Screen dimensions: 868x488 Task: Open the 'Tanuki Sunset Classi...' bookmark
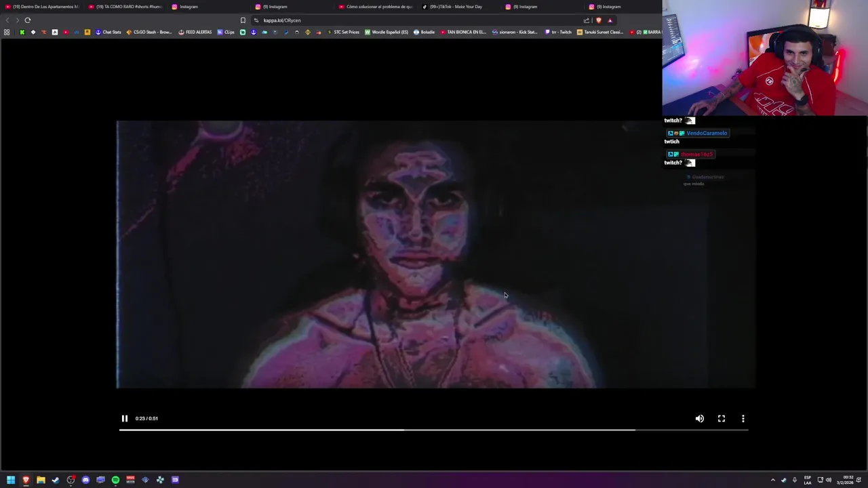pyautogui.click(x=600, y=32)
